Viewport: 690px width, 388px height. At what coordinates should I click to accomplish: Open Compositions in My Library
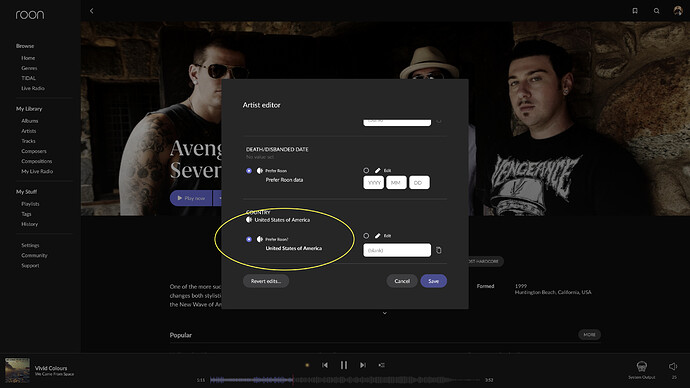coord(37,161)
